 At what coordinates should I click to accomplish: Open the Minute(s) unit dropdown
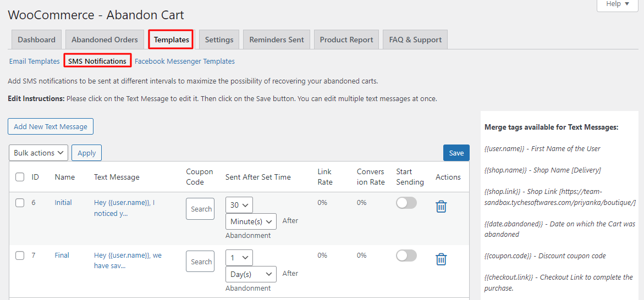(x=251, y=221)
